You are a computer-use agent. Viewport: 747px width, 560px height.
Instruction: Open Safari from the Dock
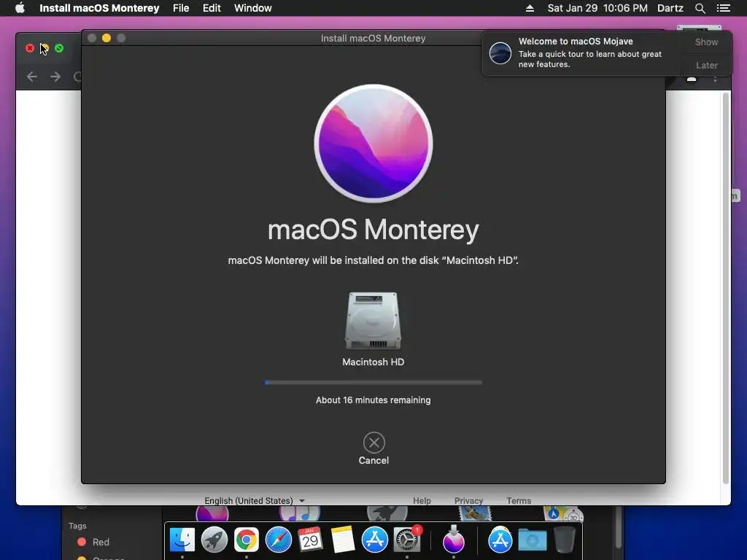[x=278, y=540]
